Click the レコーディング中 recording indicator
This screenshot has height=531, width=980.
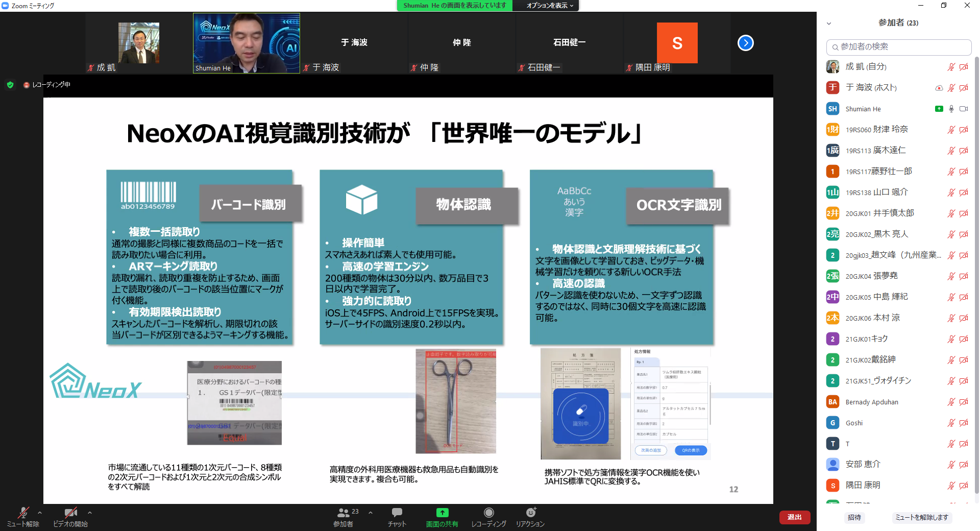[47, 85]
